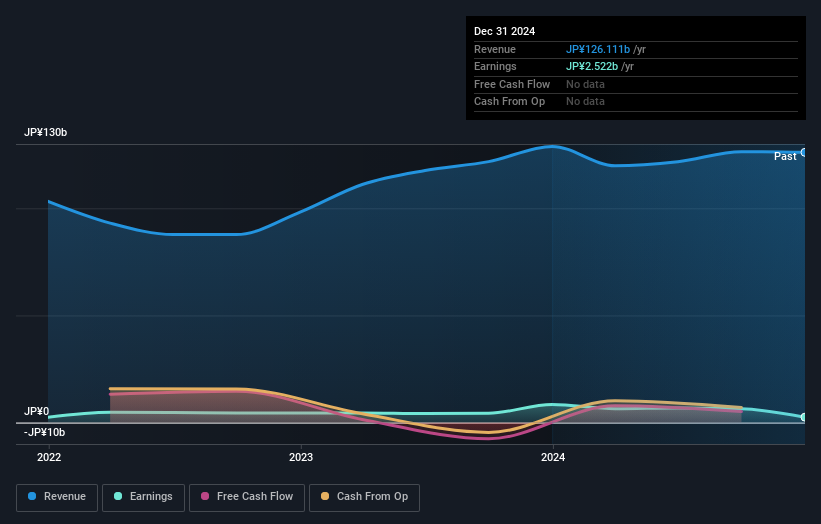The height and width of the screenshot is (524, 821).
Task: Click the teal Earnings legend dot
Action: pos(118,496)
